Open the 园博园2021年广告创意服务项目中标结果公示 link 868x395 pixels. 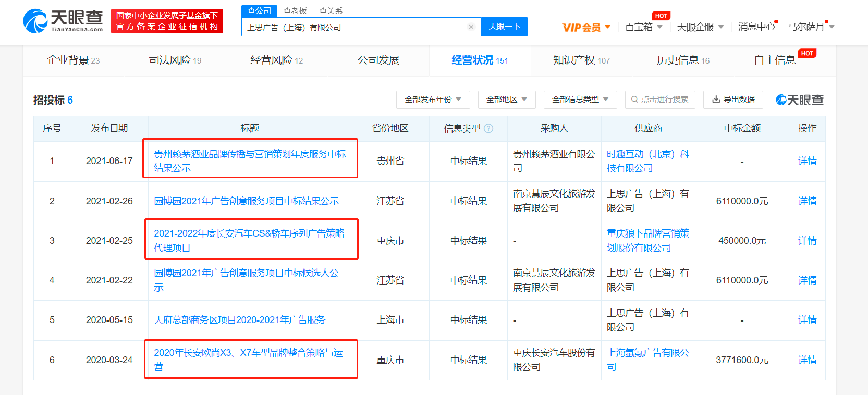pos(246,201)
